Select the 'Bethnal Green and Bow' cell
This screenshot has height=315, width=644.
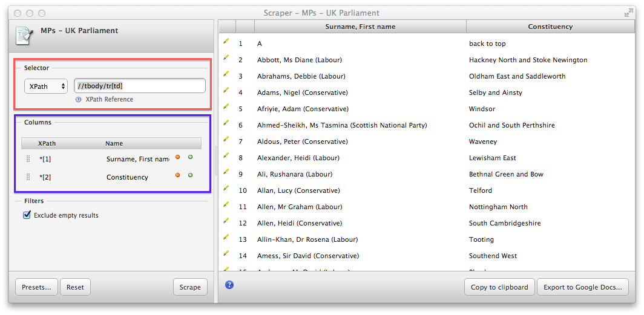[x=506, y=174]
